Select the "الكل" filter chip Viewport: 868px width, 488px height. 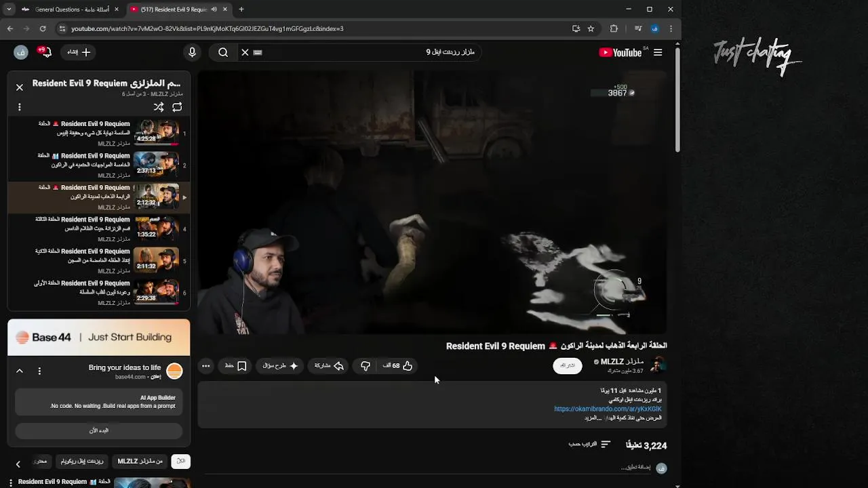click(x=181, y=461)
